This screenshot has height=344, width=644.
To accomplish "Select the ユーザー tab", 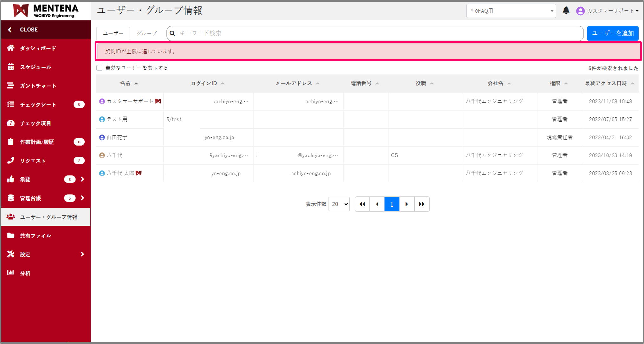I will tap(113, 33).
